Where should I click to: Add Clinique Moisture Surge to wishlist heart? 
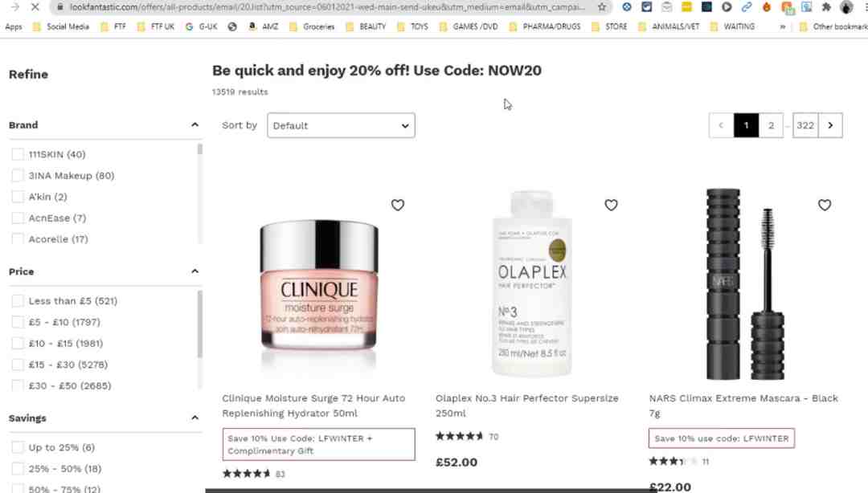point(398,205)
